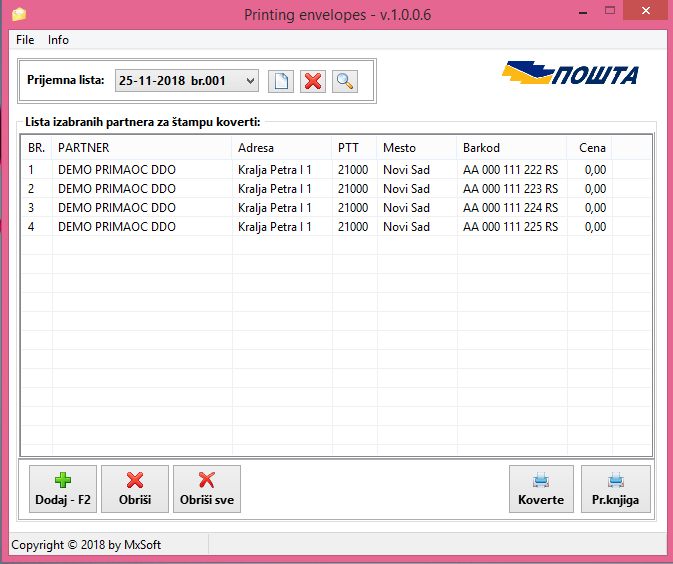Open the Info menu
Image resolution: width=673 pixels, height=564 pixels.
[x=58, y=40]
